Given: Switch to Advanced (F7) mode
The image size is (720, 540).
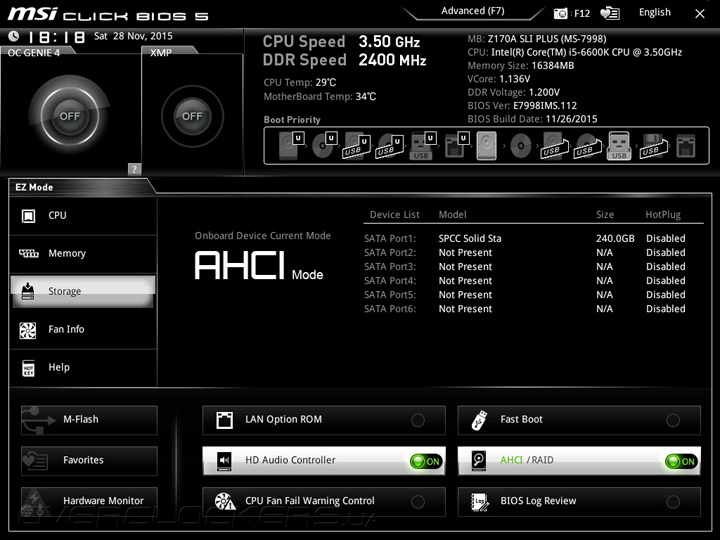Looking at the screenshot, I should pyautogui.click(x=472, y=11).
